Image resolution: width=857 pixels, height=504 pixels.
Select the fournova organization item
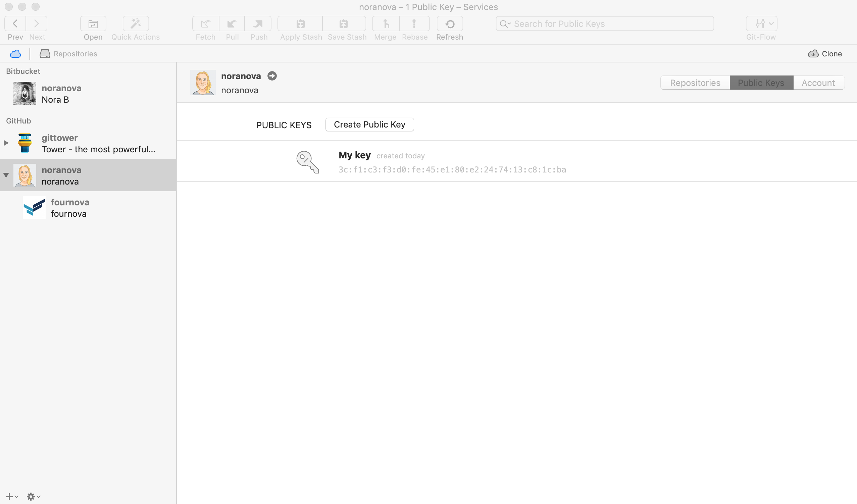point(70,207)
